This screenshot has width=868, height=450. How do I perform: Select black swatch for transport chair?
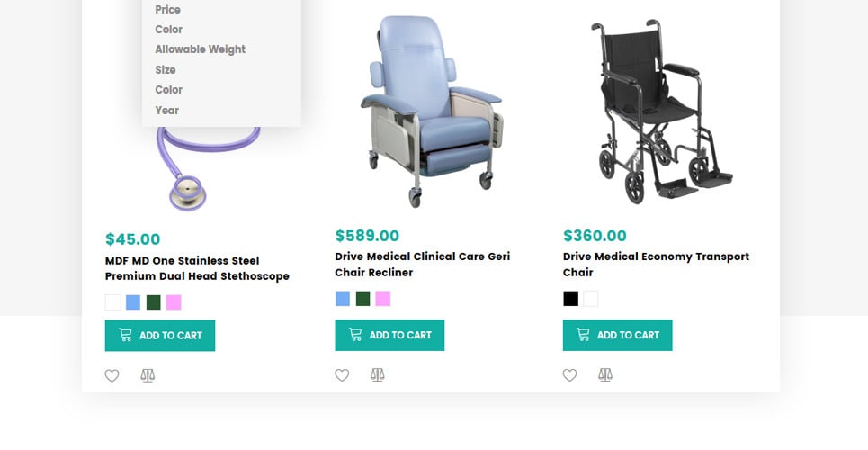pyautogui.click(x=570, y=299)
